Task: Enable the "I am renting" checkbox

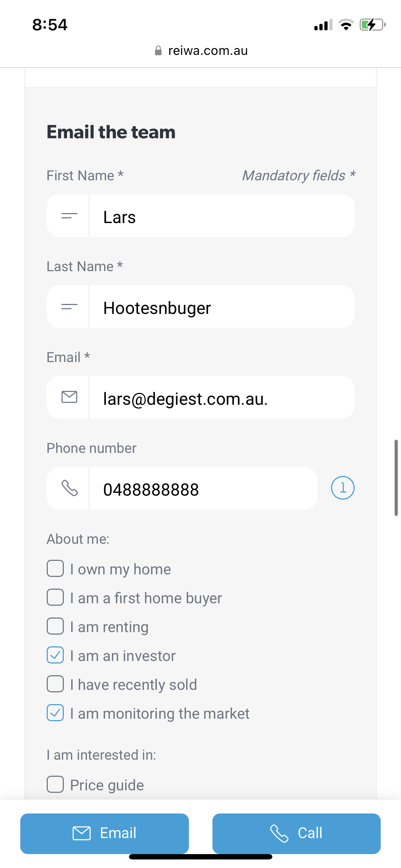Action: coord(55,626)
